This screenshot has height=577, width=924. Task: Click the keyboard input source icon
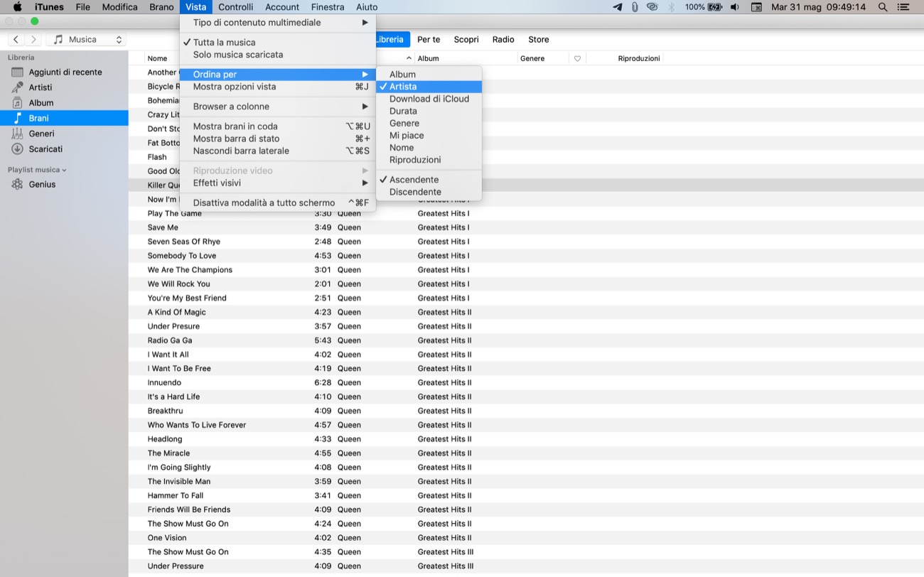click(x=756, y=7)
